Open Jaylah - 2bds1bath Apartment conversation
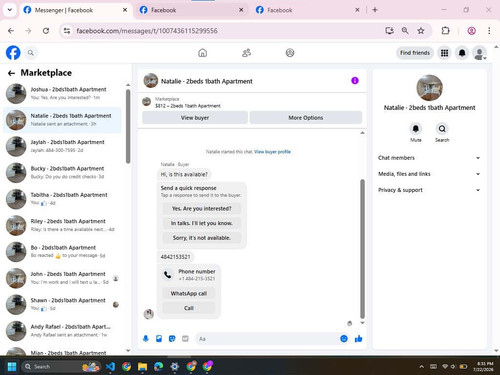The image size is (500, 375). [x=63, y=146]
